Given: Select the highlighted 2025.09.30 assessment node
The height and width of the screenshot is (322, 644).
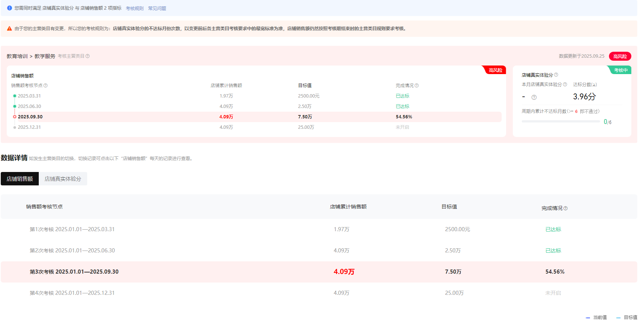Looking at the screenshot, I should pyautogui.click(x=30, y=117).
